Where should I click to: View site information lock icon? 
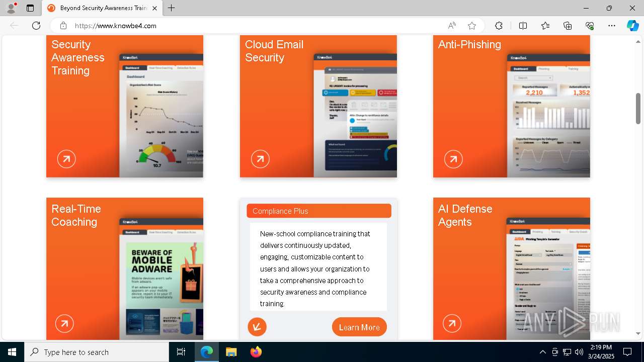click(63, 26)
